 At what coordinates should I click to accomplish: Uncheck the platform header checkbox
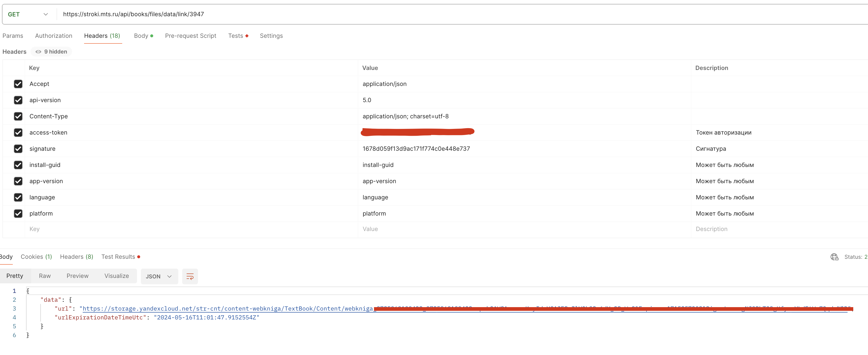point(18,213)
